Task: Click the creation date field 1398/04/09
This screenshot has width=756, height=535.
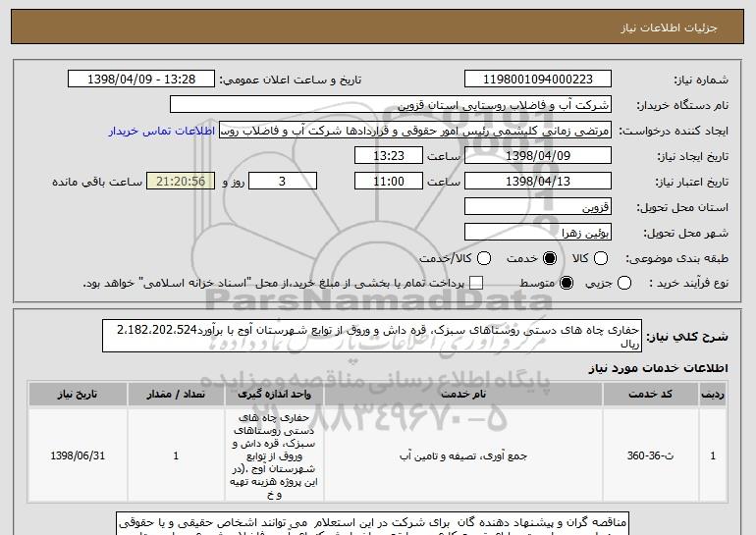Action: (x=538, y=156)
